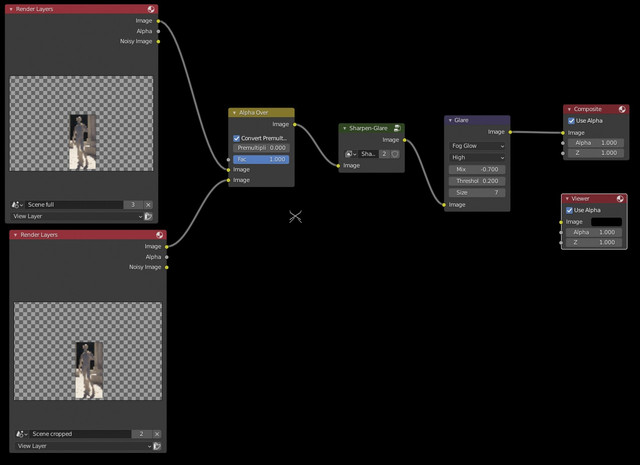This screenshot has height=465, width=640.
Task: Collapse the Viewer node
Action: pos(567,198)
